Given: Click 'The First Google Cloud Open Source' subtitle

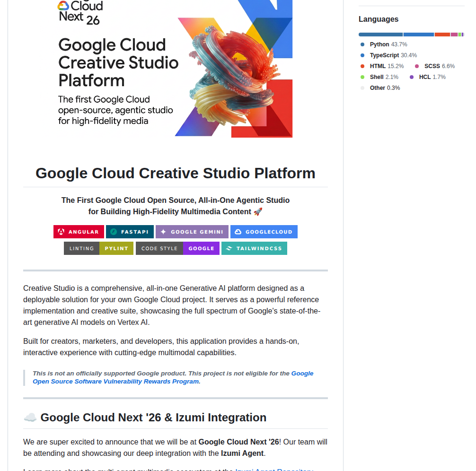Looking at the screenshot, I should pyautogui.click(x=176, y=206).
